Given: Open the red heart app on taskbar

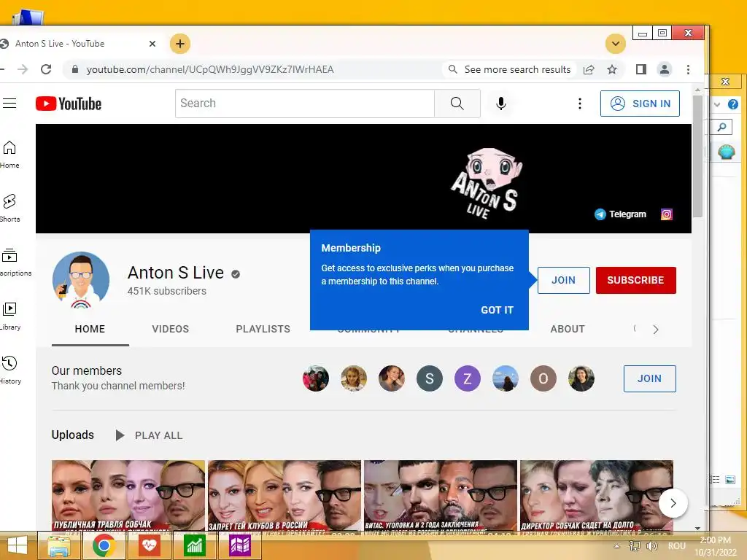Looking at the screenshot, I should tap(149, 545).
